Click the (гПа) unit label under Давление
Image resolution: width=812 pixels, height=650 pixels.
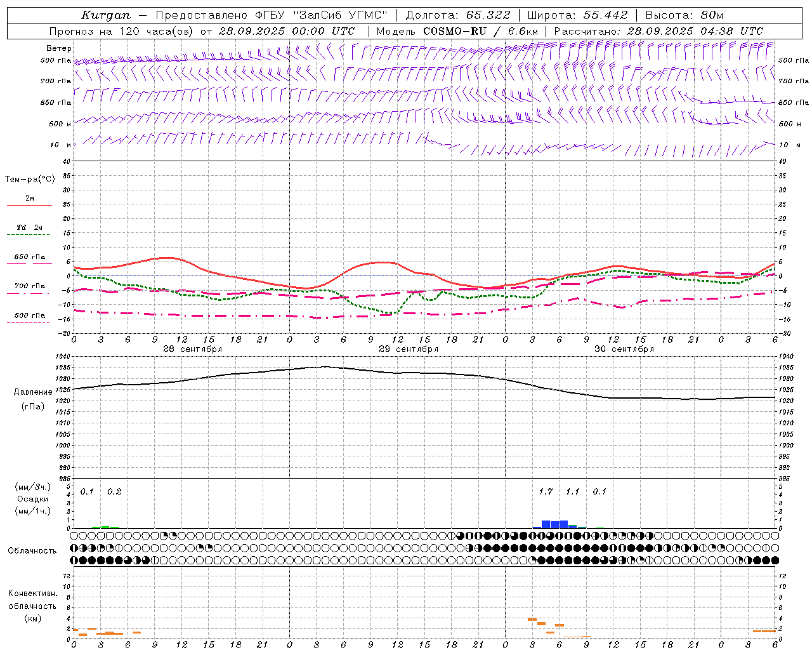(33, 407)
